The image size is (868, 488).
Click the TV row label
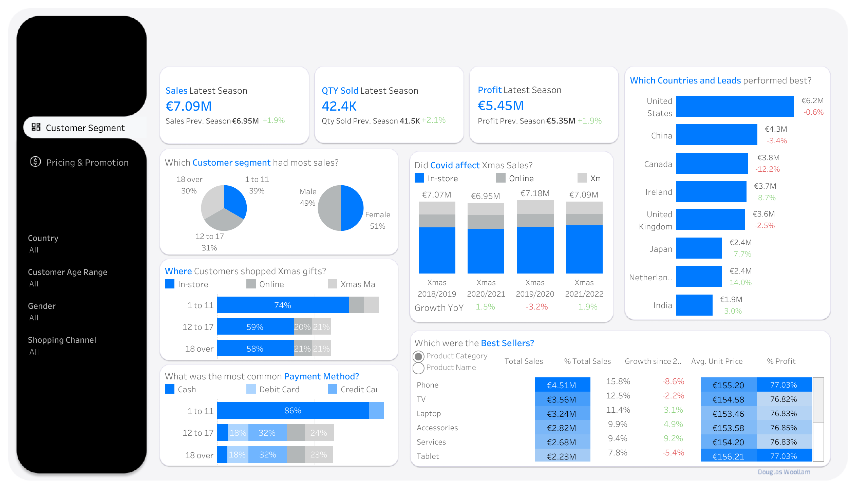coord(421,399)
